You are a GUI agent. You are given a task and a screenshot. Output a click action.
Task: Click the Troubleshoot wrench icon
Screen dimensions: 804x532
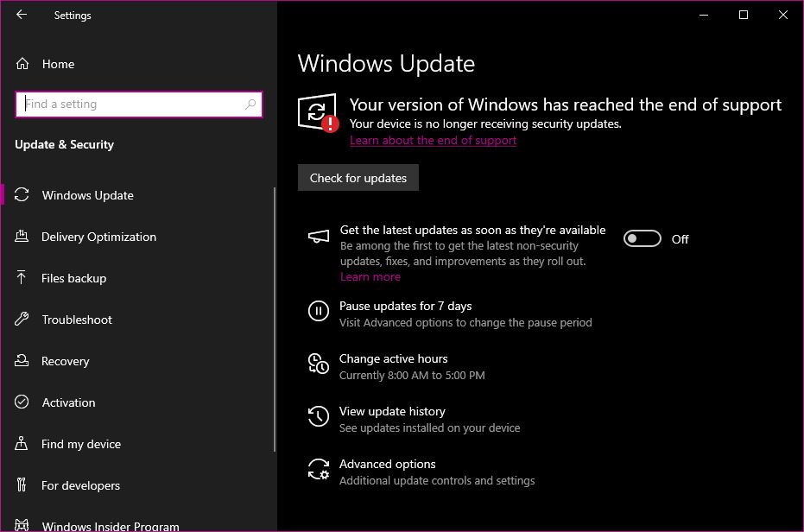click(x=22, y=319)
